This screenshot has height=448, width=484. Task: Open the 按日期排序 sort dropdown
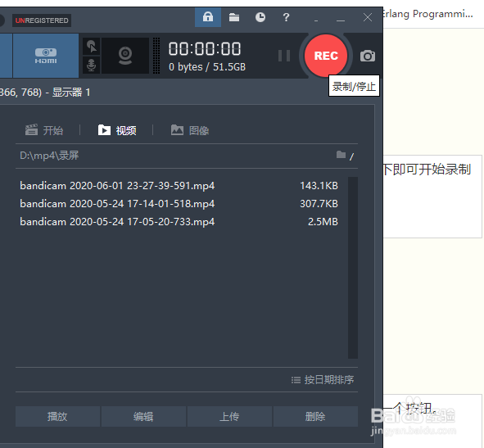coord(323,380)
